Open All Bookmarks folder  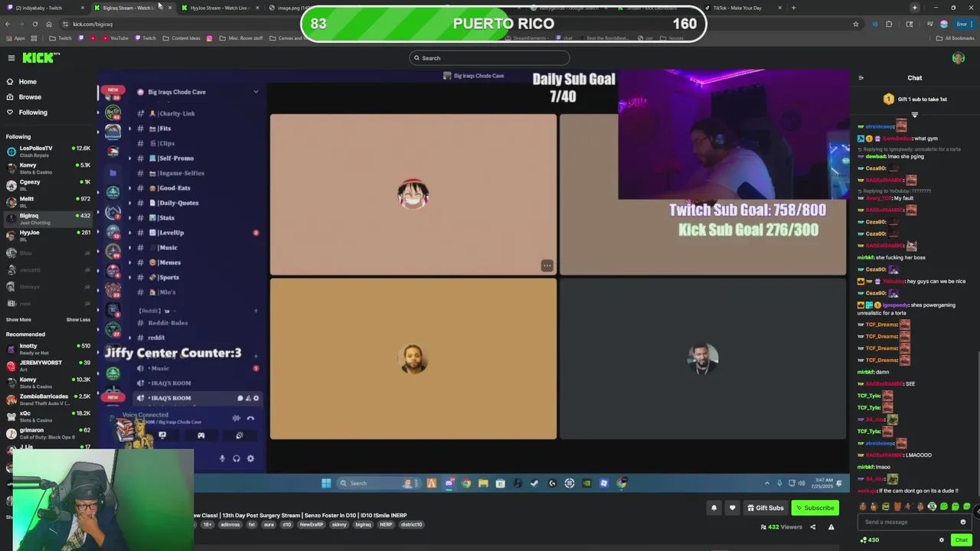coord(955,38)
